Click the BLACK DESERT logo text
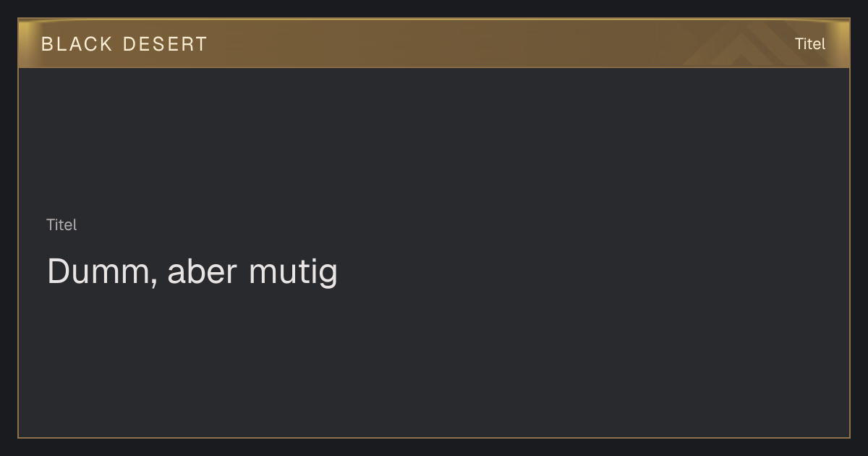868x456 pixels. (x=124, y=44)
